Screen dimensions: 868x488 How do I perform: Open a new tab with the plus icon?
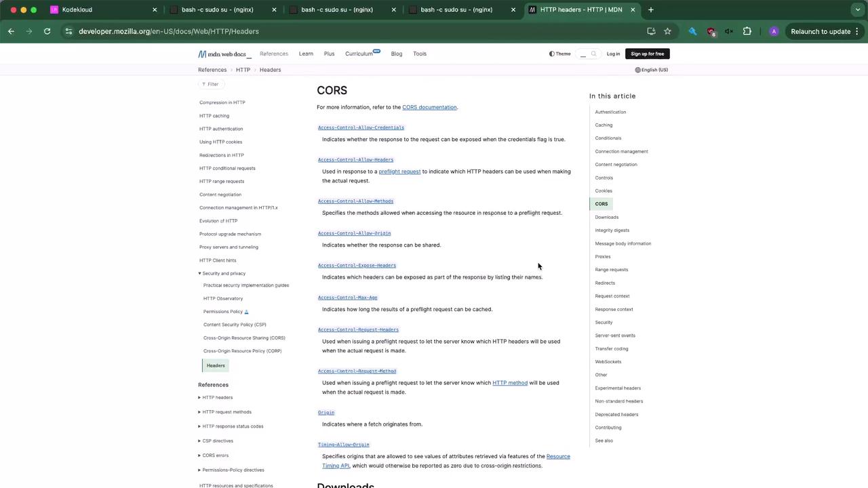(650, 9)
